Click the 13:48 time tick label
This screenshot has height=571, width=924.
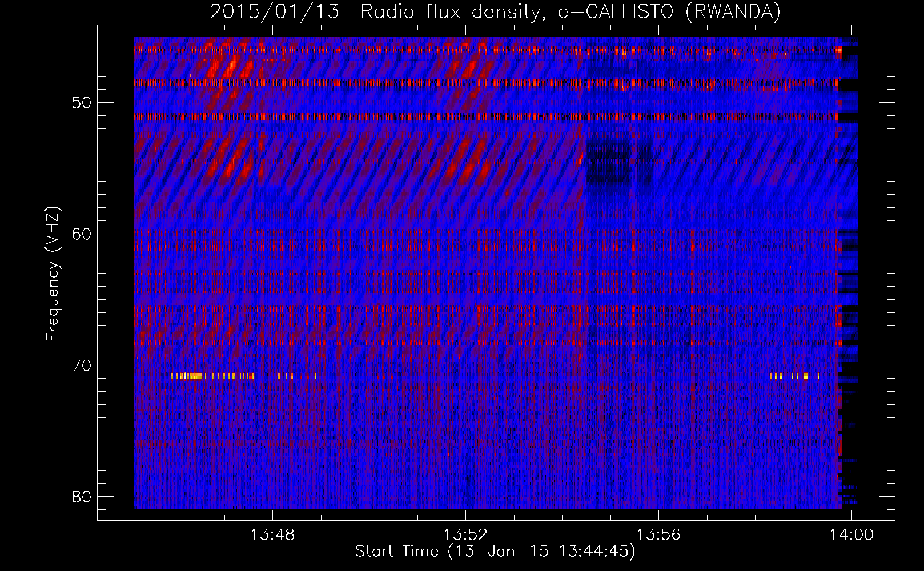[x=273, y=535]
